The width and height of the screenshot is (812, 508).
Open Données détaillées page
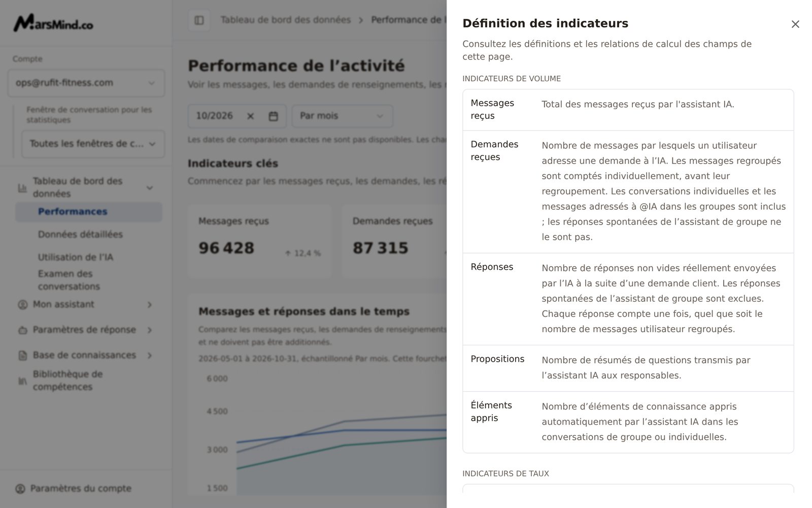(x=80, y=234)
